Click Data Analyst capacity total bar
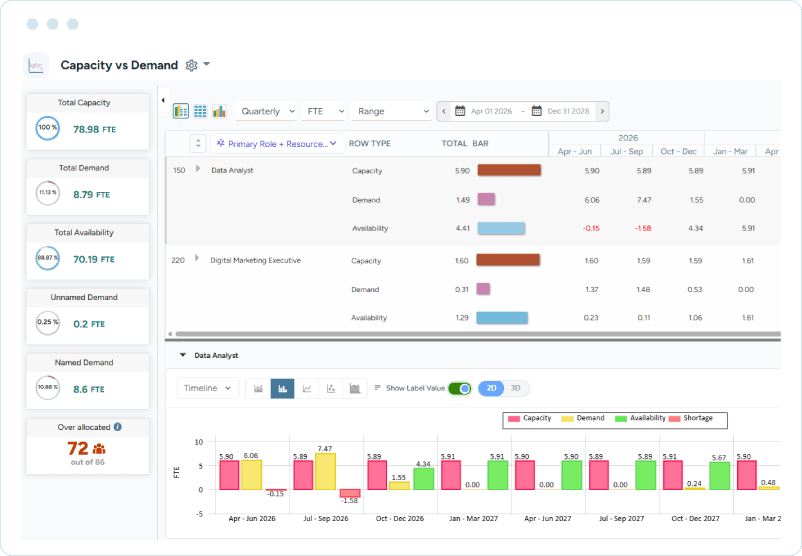 pos(509,170)
